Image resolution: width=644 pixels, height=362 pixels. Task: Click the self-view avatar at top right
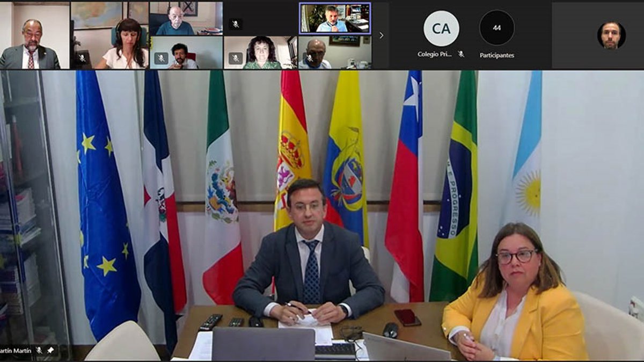tap(611, 35)
